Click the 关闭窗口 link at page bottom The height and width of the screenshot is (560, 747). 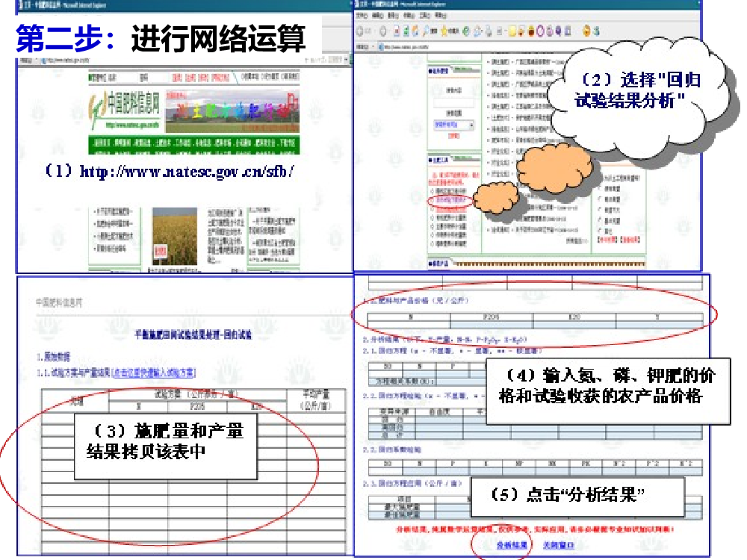pyautogui.click(x=558, y=545)
